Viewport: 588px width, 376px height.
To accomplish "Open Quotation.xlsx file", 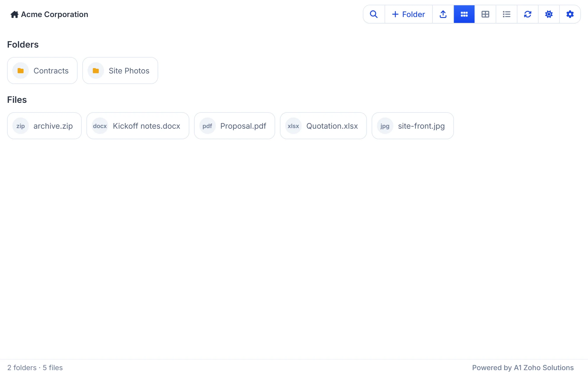I will [323, 126].
